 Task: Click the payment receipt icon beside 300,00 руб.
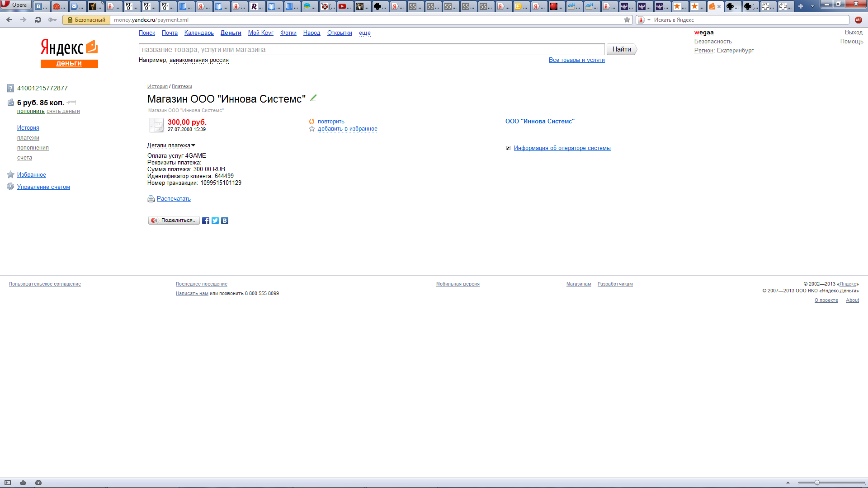point(156,125)
